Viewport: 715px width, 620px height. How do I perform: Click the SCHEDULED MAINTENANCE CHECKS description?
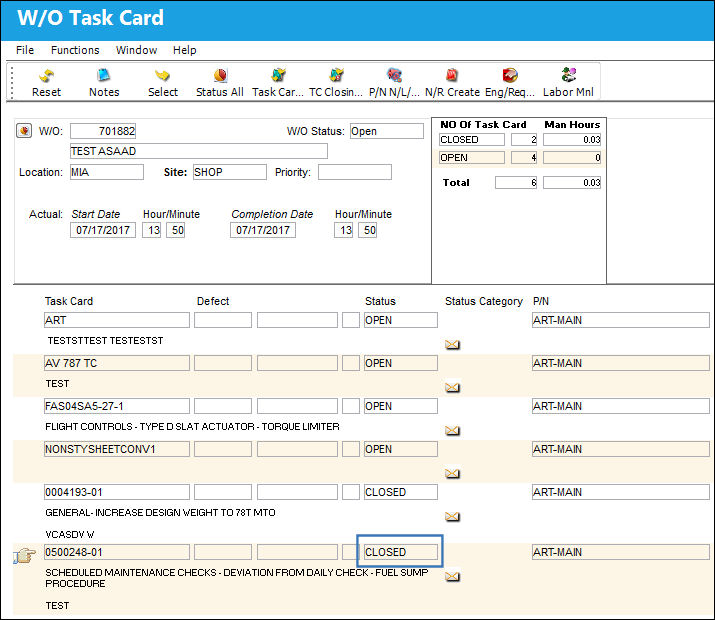point(237,578)
